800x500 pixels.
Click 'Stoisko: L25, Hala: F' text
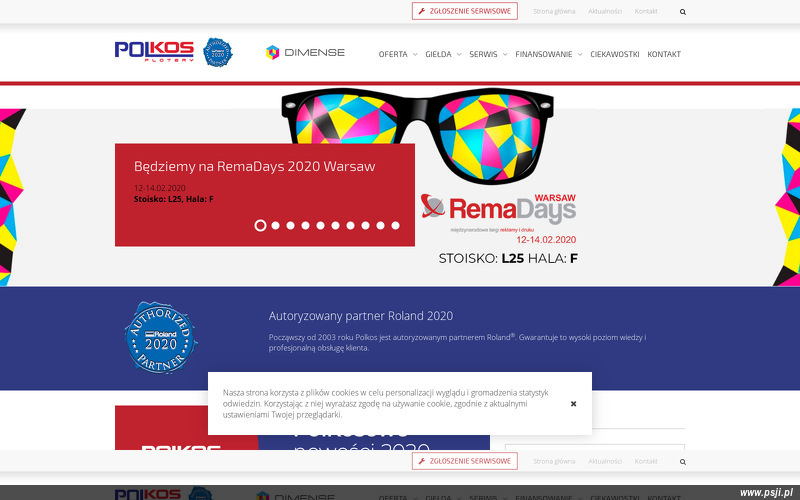click(173, 199)
